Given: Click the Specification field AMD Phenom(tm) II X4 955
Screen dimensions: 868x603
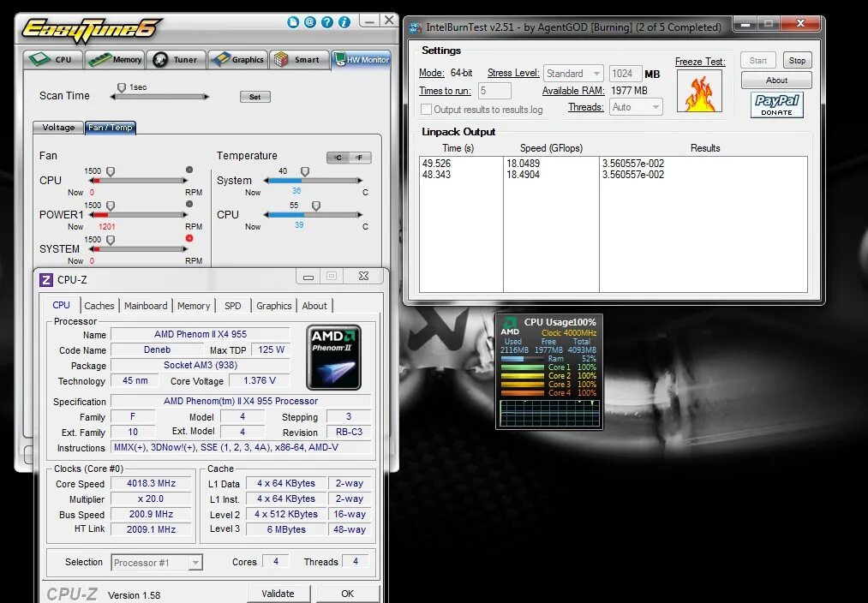Looking at the screenshot, I should 241,401.
